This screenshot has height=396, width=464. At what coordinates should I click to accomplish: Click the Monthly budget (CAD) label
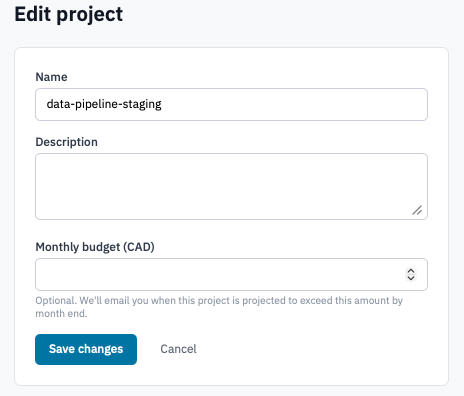95,247
